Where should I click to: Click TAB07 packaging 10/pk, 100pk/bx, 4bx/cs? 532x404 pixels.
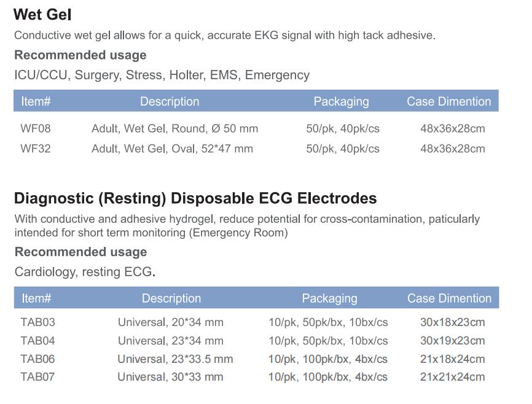328,377
